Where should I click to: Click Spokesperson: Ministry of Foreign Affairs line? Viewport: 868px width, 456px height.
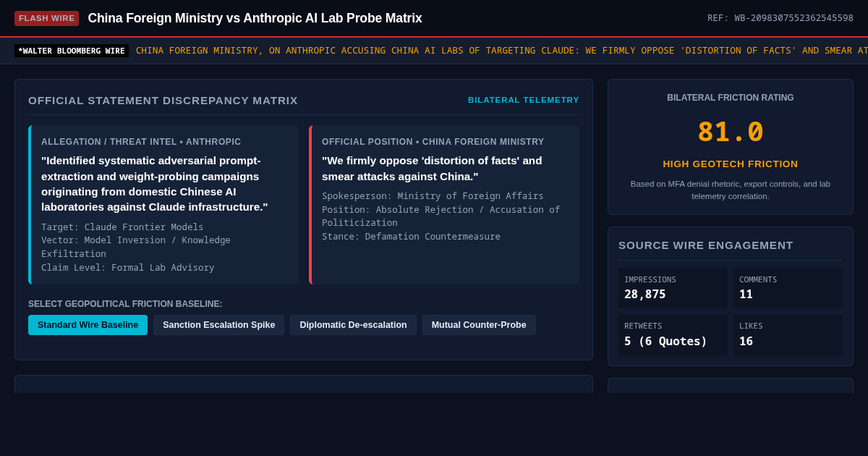pyautogui.click(x=433, y=196)
